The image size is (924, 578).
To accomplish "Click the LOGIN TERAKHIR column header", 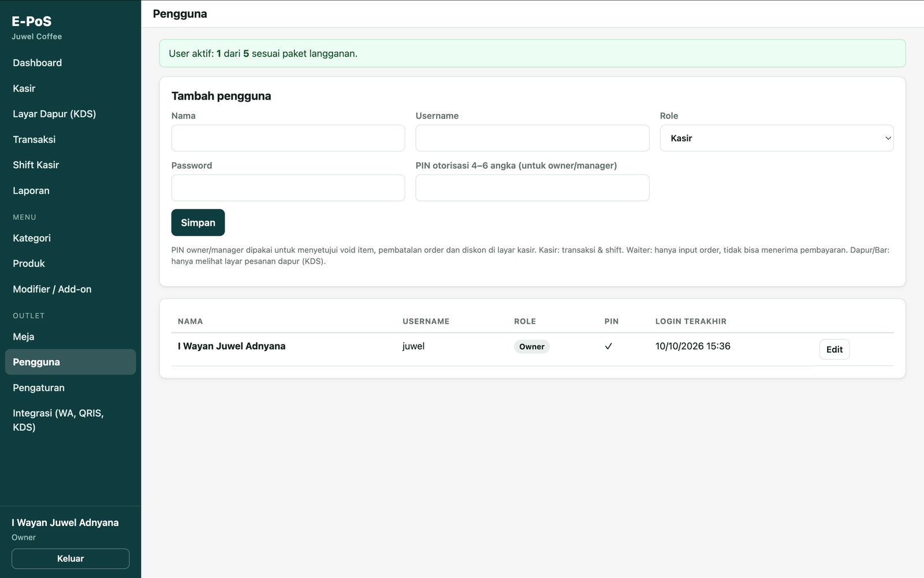I will tap(691, 321).
